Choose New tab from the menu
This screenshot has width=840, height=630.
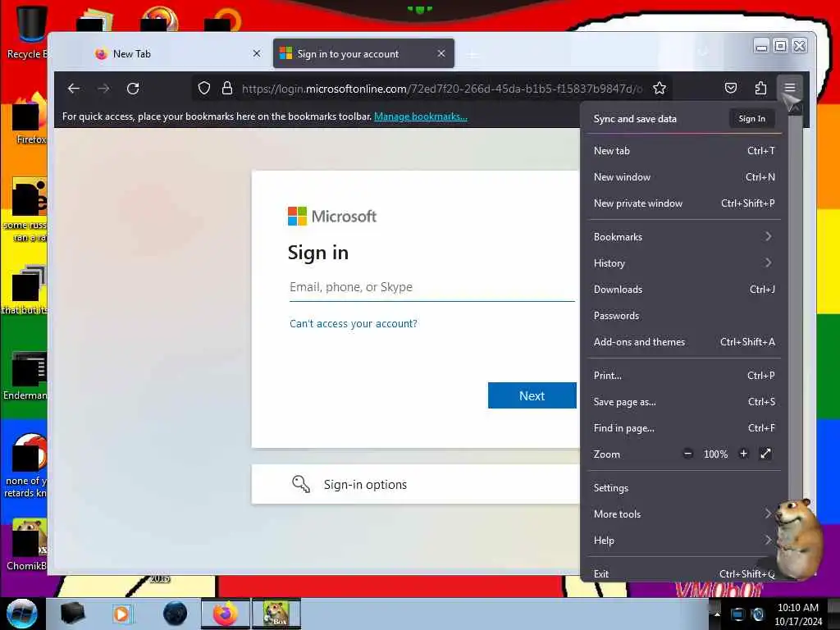tap(684, 151)
